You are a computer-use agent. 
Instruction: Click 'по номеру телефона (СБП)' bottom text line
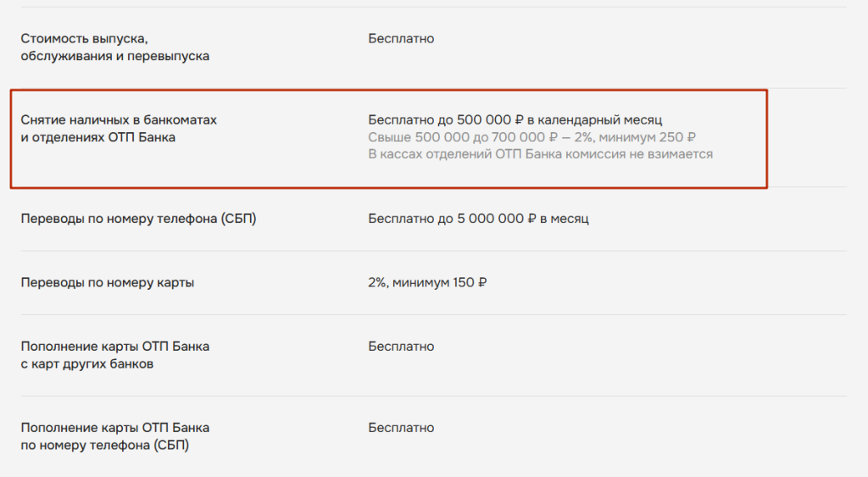click(x=104, y=446)
